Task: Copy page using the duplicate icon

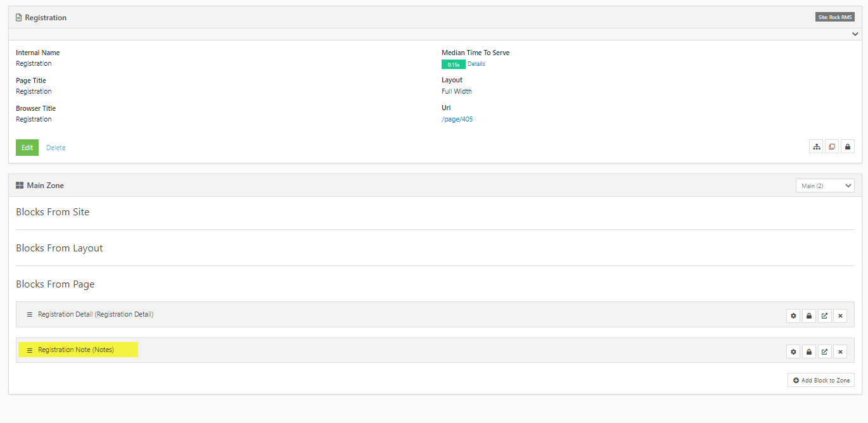Action: (x=832, y=147)
